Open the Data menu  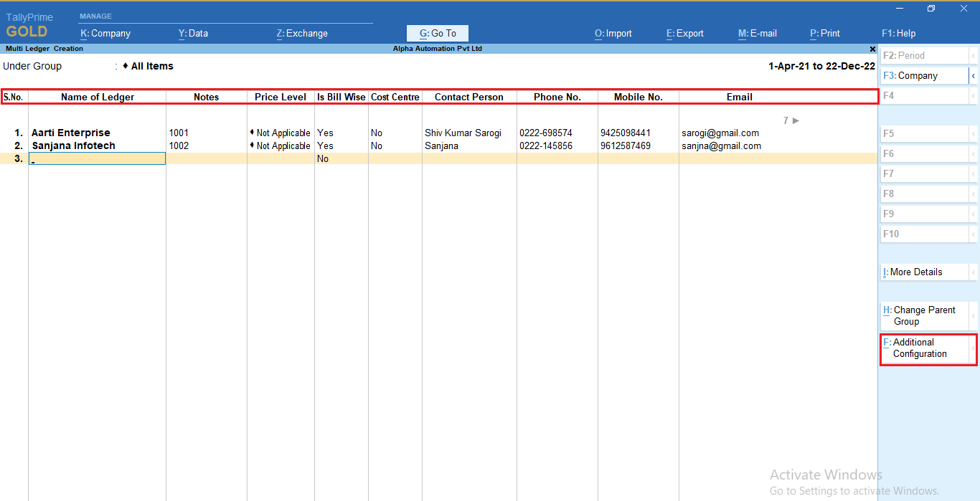point(193,33)
